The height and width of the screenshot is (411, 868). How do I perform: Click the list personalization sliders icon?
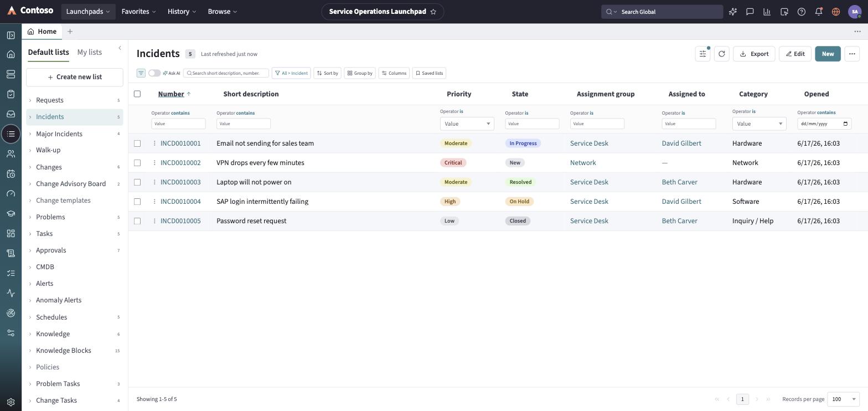coord(702,54)
